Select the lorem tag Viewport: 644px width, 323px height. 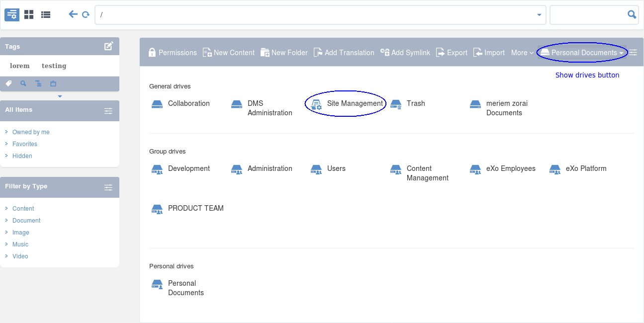(20, 66)
